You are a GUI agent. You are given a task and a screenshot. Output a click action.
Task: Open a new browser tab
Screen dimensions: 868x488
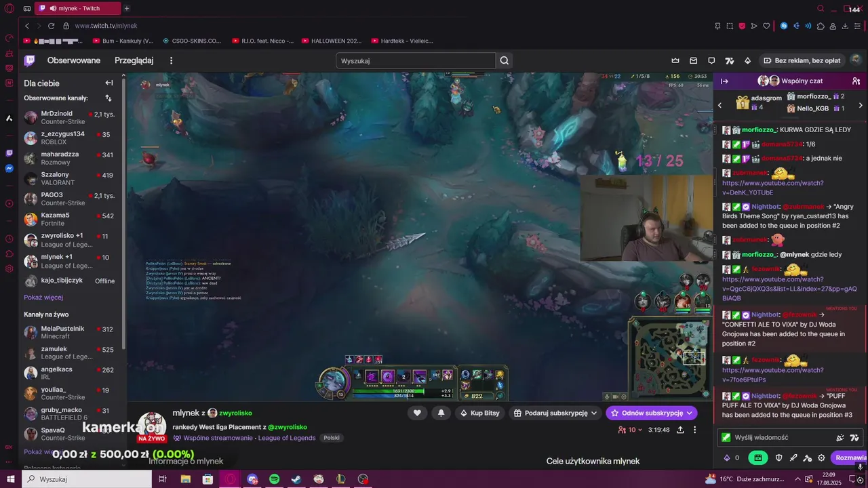click(127, 8)
